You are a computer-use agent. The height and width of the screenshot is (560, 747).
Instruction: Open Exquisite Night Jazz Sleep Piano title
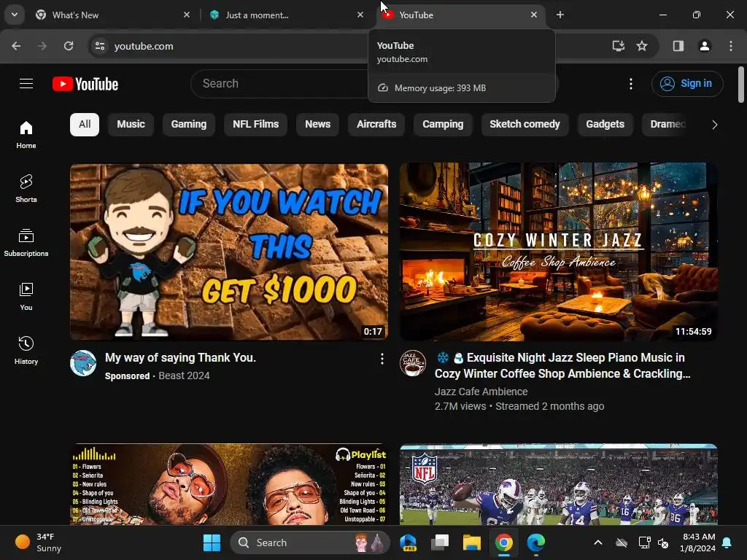click(x=562, y=366)
